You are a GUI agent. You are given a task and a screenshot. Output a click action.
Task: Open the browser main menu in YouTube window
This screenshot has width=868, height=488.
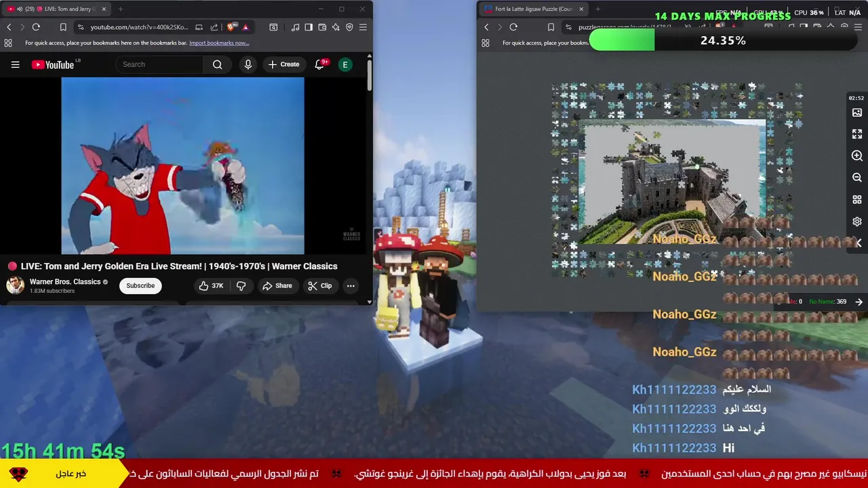[363, 27]
